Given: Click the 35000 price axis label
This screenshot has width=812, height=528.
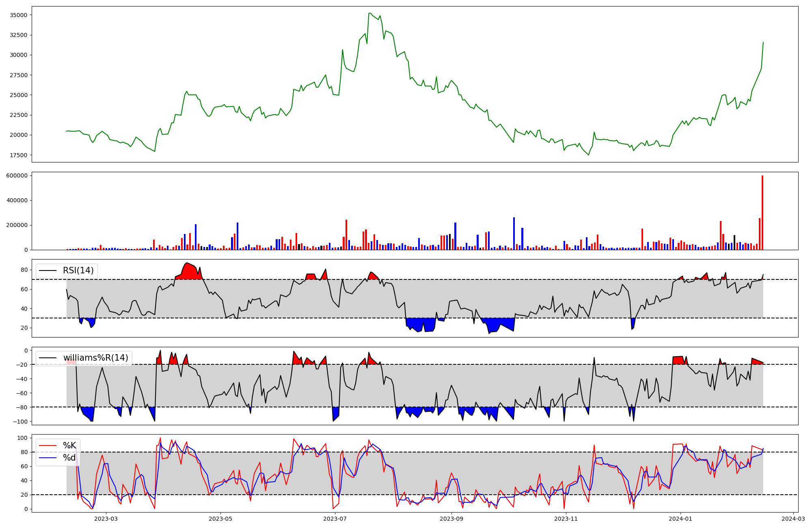Looking at the screenshot, I should click(x=18, y=15).
